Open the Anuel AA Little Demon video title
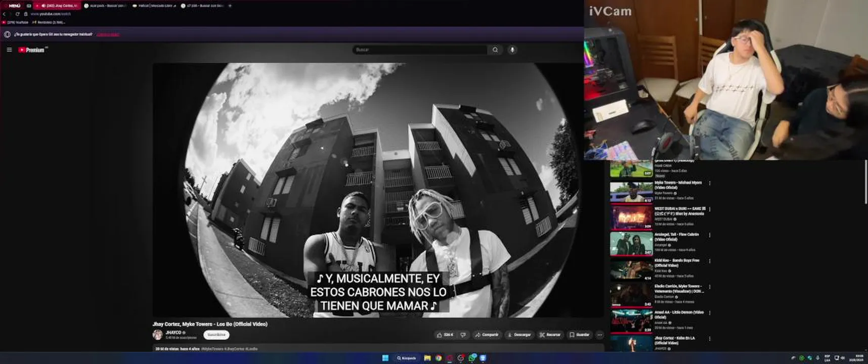The width and height of the screenshot is (868, 364). [x=679, y=314]
